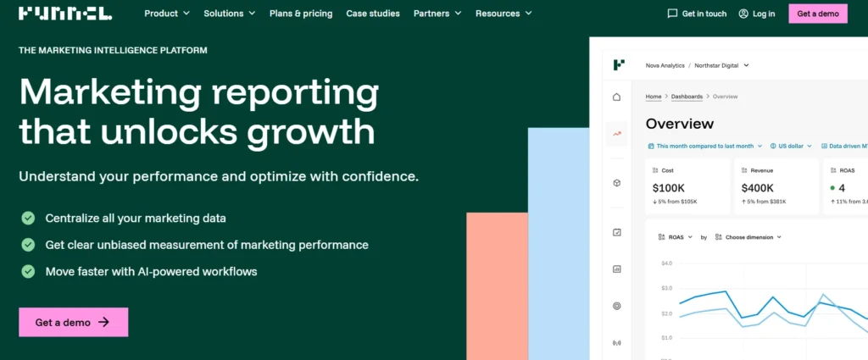The image size is (868, 360).
Task: Open the 'This month compared to last month' dropdown
Action: (704, 146)
